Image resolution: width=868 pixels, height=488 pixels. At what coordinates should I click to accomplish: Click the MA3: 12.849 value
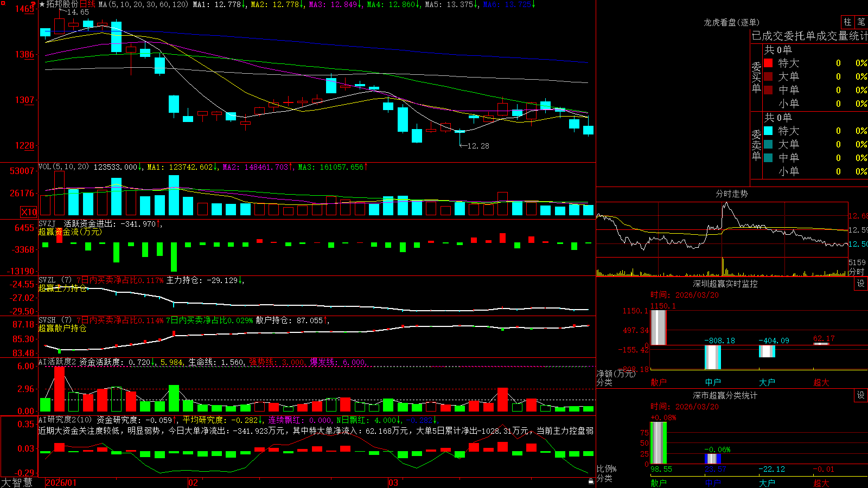click(x=336, y=4)
